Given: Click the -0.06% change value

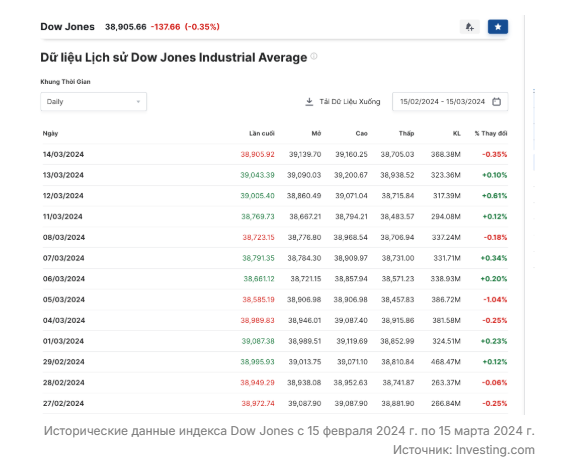Looking at the screenshot, I should pos(495,382).
